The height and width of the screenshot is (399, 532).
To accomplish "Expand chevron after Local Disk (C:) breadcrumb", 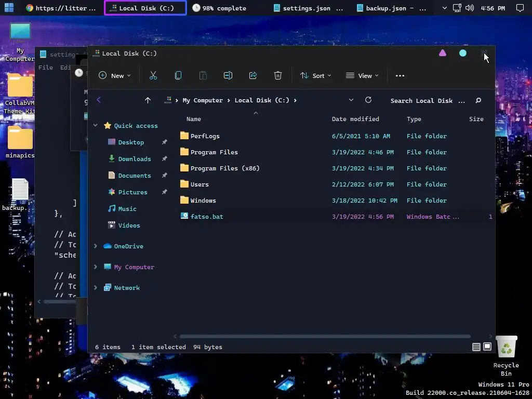I will 295,100.
